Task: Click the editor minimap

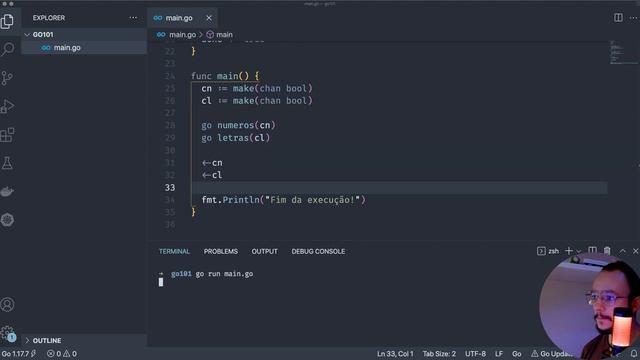Action: pyautogui.click(x=624, y=52)
